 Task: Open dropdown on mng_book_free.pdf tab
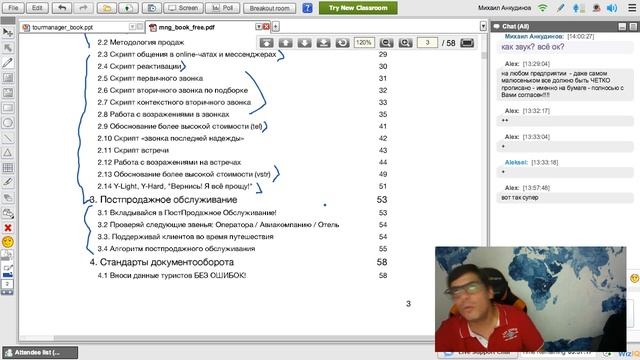coord(258,27)
